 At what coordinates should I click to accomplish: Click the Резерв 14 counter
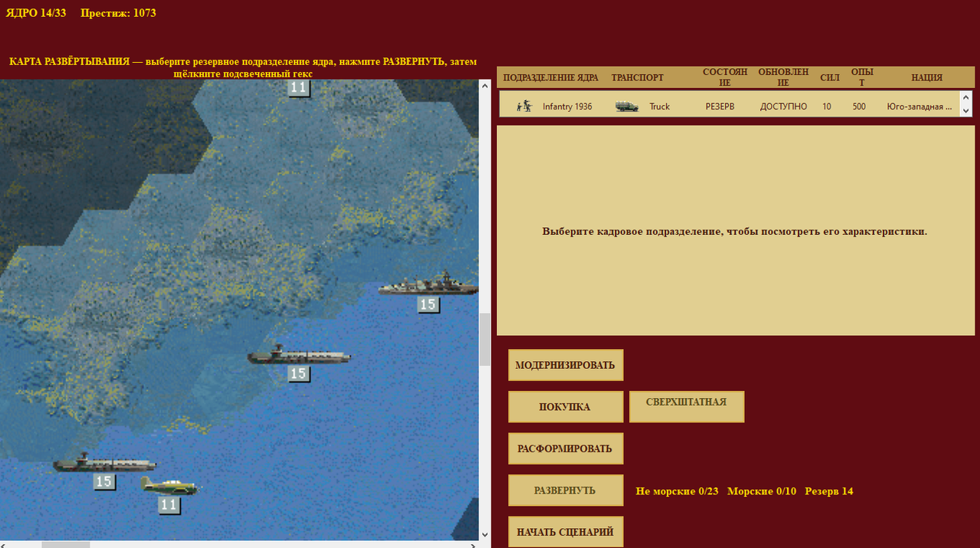click(829, 491)
